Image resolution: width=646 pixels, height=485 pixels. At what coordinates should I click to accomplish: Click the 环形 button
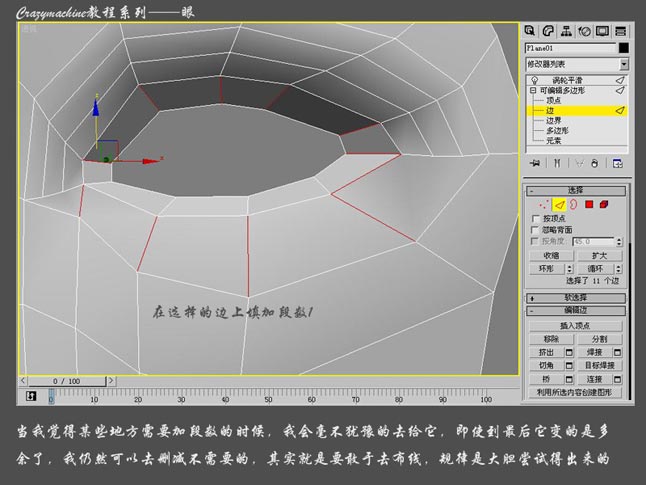[547, 269]
